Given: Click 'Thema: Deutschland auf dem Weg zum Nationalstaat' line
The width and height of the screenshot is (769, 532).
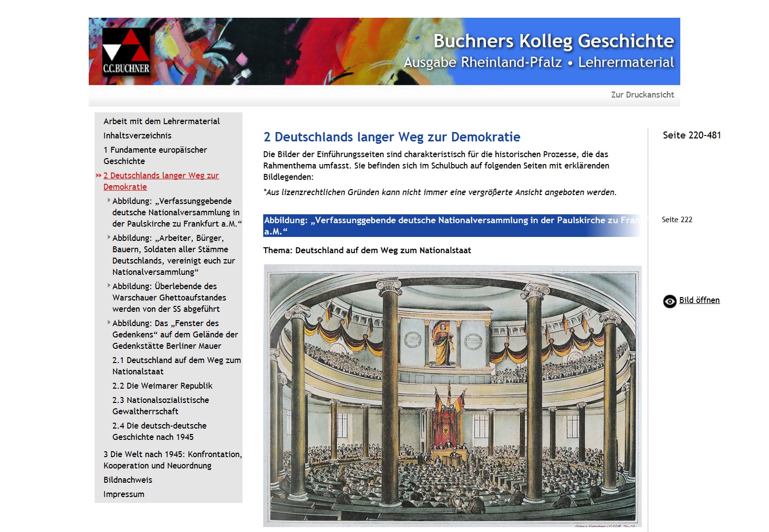Looking at the screenshot, I should pyautogui.click(x=367, y=250).
